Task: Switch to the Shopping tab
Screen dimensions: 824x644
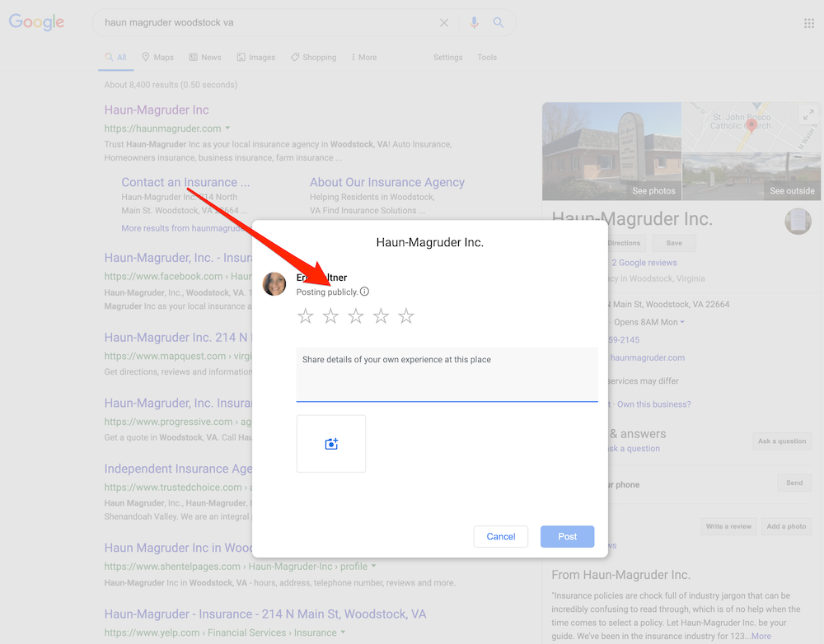Action: click(314, 58)
